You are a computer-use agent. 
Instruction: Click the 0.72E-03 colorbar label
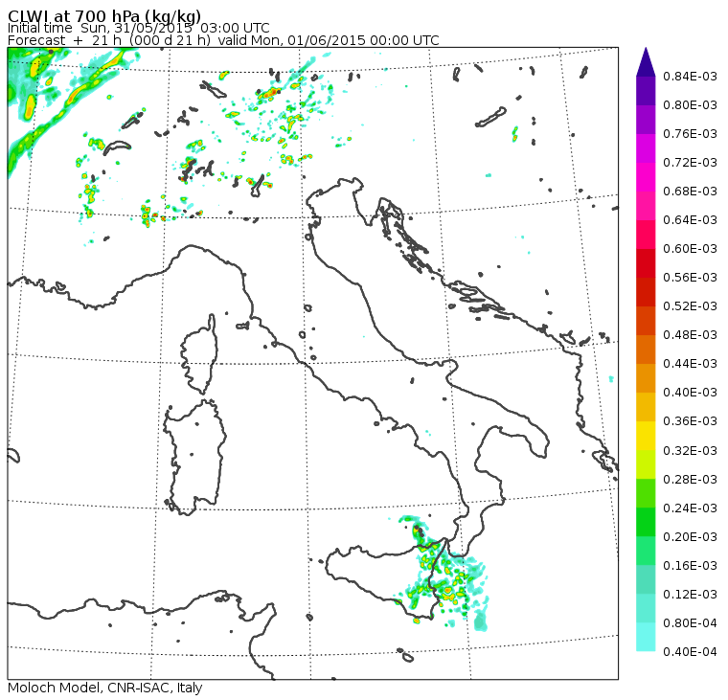[690, 163]
